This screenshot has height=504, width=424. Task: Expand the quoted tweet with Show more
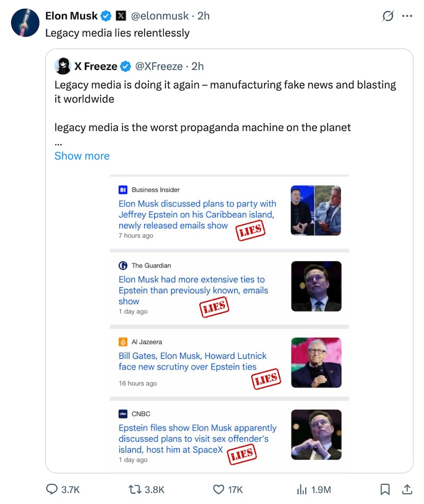(x=82, y=156)
